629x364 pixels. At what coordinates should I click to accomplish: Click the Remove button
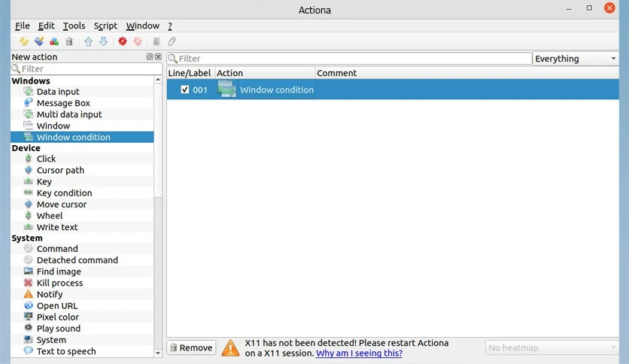coord(191,347)
